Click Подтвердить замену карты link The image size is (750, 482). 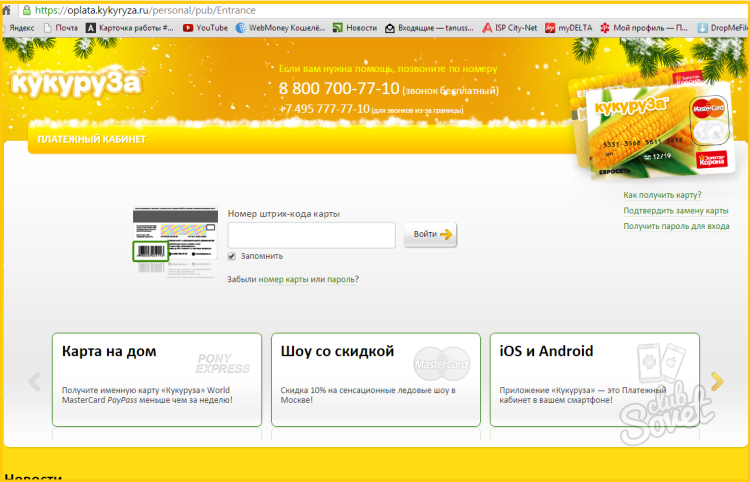tap(675, 211)
